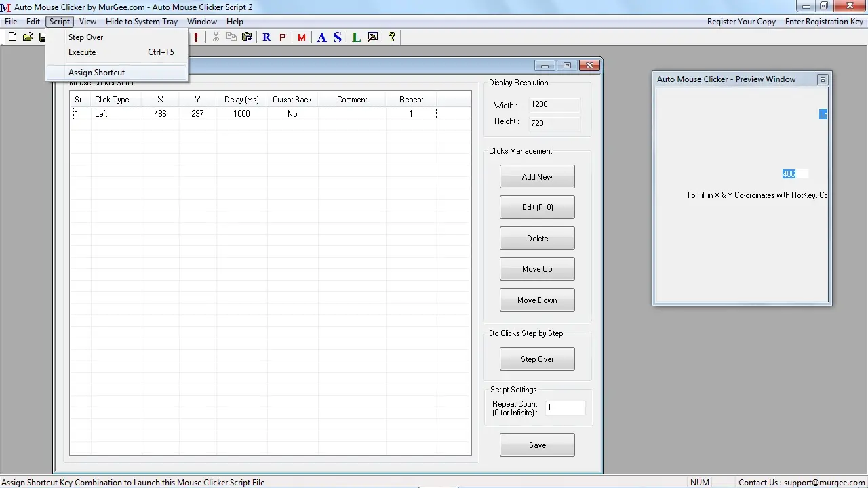Image resolution: width=868 pixels, height=488 pixels.
Task: Click the Move Up button
Action: (537, 269)
